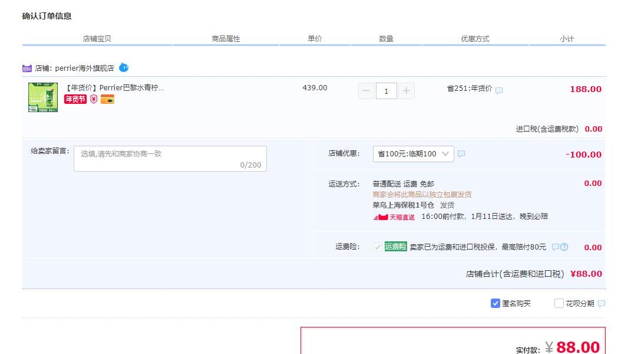644x354 pixels.
Task: Click the 省251:年货价 discount text
Action: 470,88
